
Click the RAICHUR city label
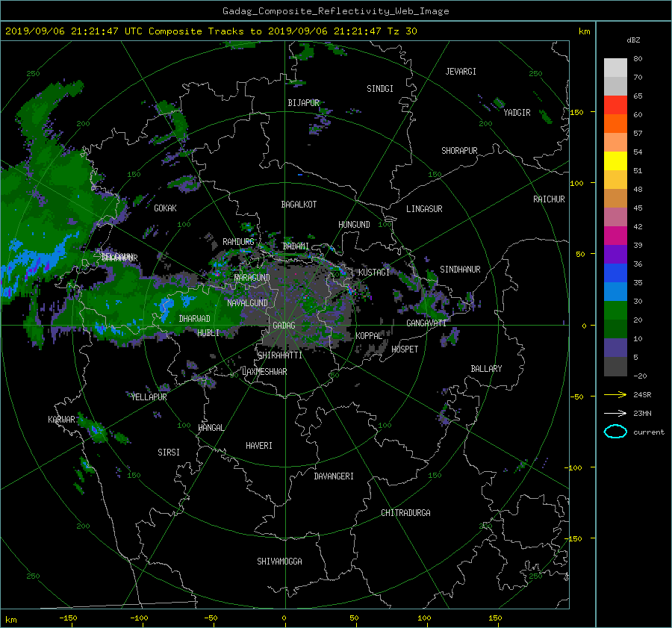coord(549,199)
